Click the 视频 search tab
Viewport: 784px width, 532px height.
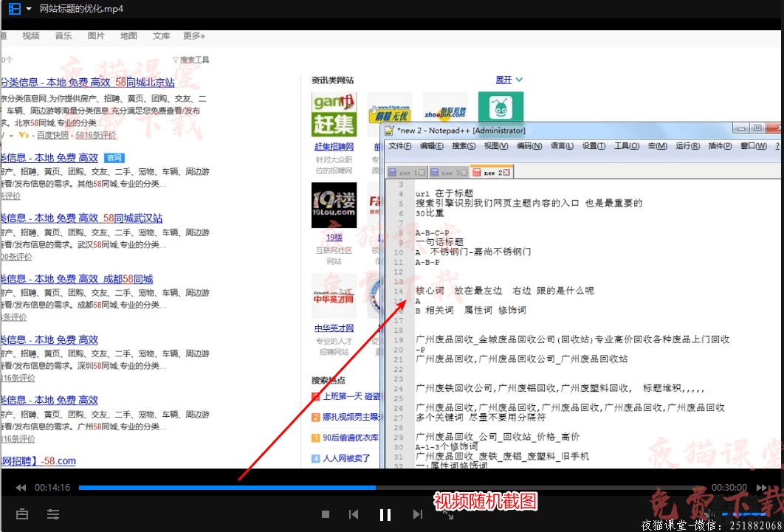tap(30, 35)
